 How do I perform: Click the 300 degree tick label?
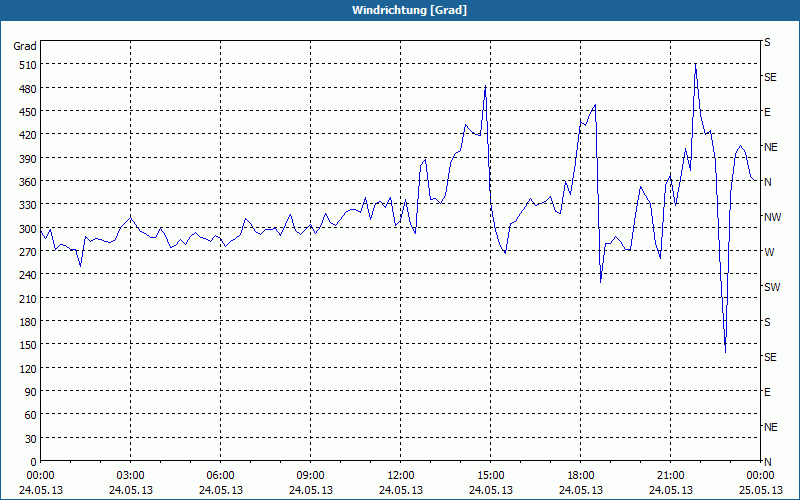29,229
